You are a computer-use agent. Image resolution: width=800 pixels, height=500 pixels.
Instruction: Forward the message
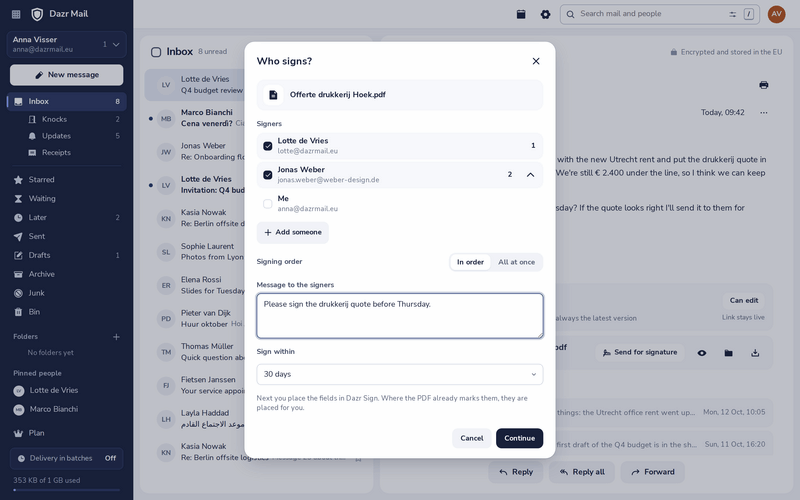click(653, 472)
